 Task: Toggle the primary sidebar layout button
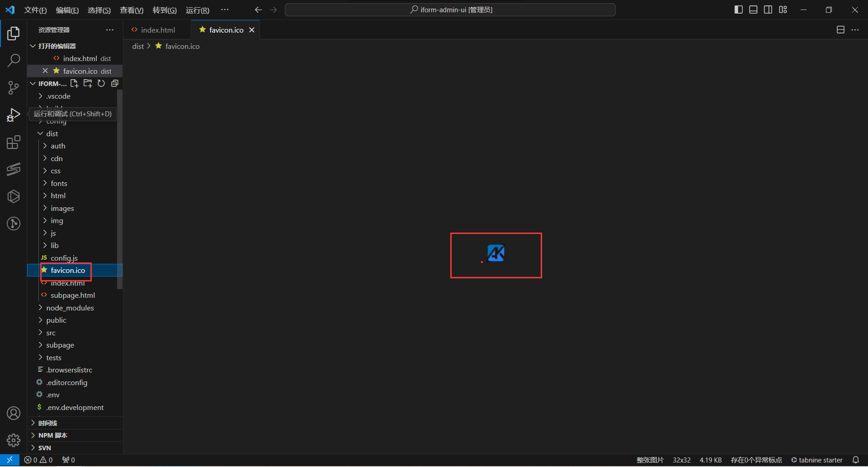coord(739,10)
